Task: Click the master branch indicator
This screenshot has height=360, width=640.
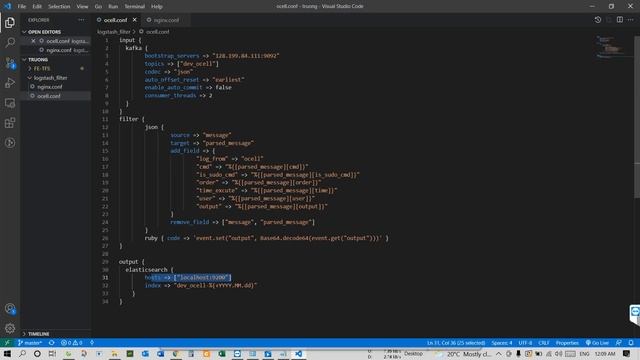Action: click(x=30, y=343)
